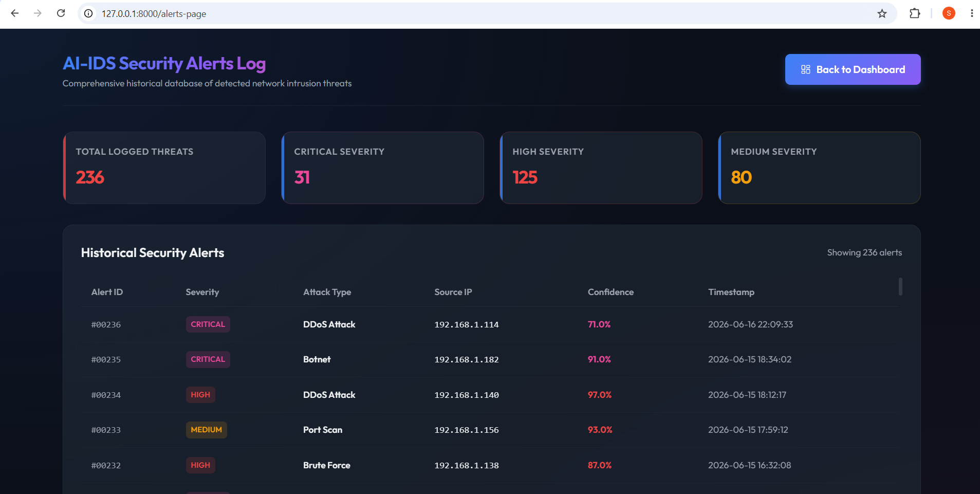Click DDoS Attack in row #00236

pos(329,324)
